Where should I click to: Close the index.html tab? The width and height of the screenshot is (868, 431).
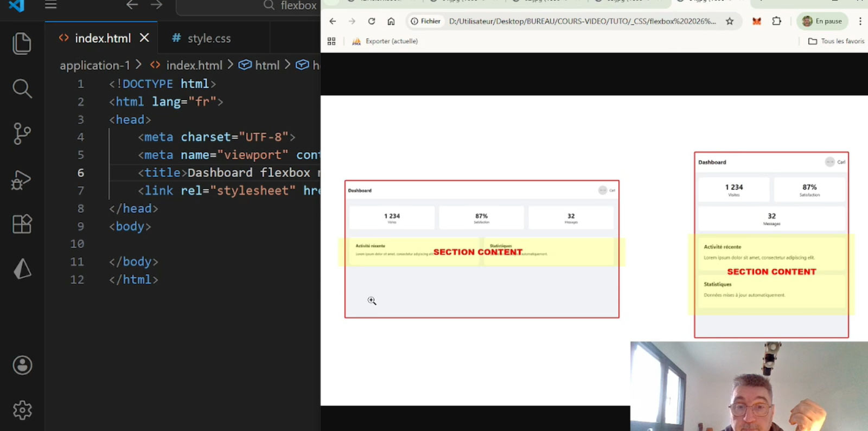click(144, 38)
